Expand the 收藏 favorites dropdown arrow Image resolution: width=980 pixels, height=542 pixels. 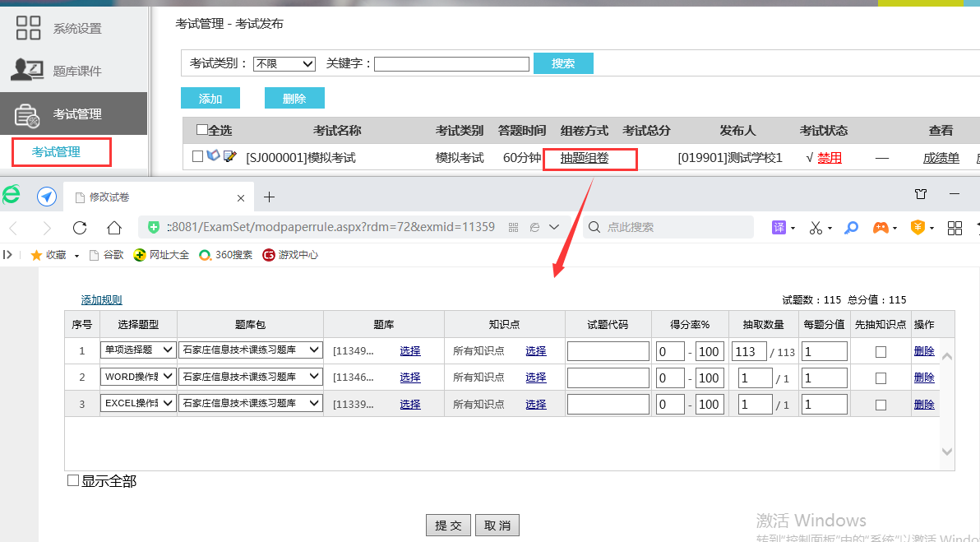pyautogui.click(x=77, y=256)
